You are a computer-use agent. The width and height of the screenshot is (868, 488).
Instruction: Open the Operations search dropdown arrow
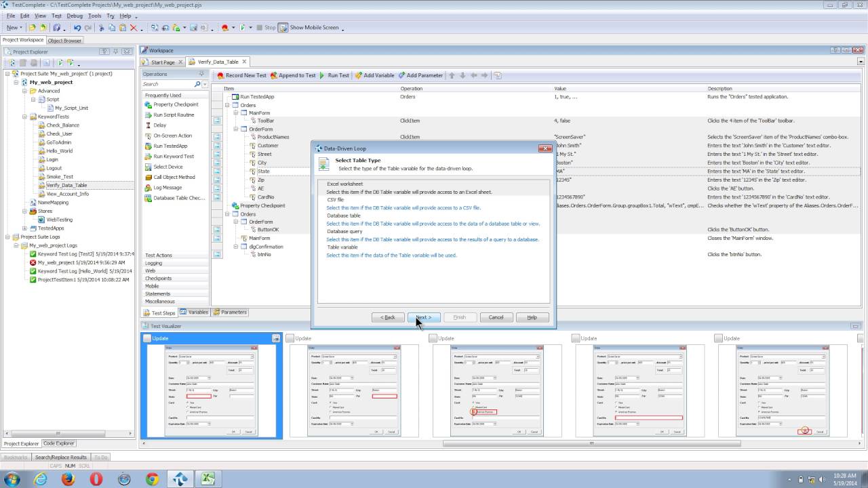click(204, 84)
